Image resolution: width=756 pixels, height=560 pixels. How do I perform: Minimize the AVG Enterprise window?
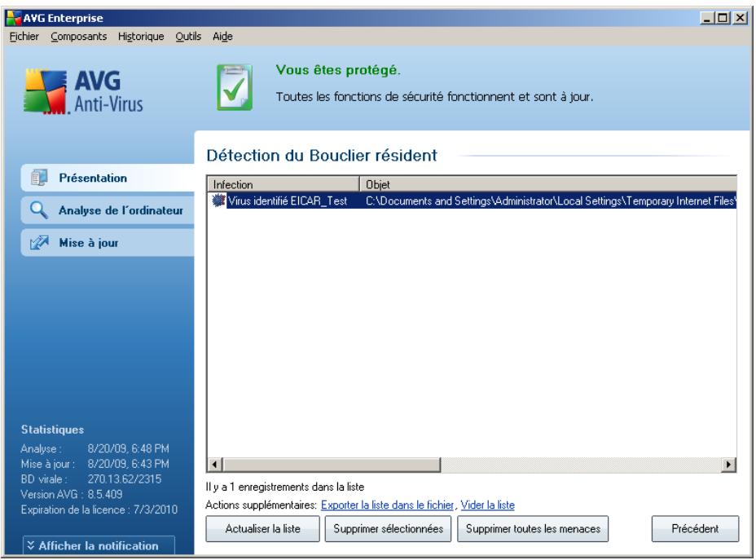707,18
